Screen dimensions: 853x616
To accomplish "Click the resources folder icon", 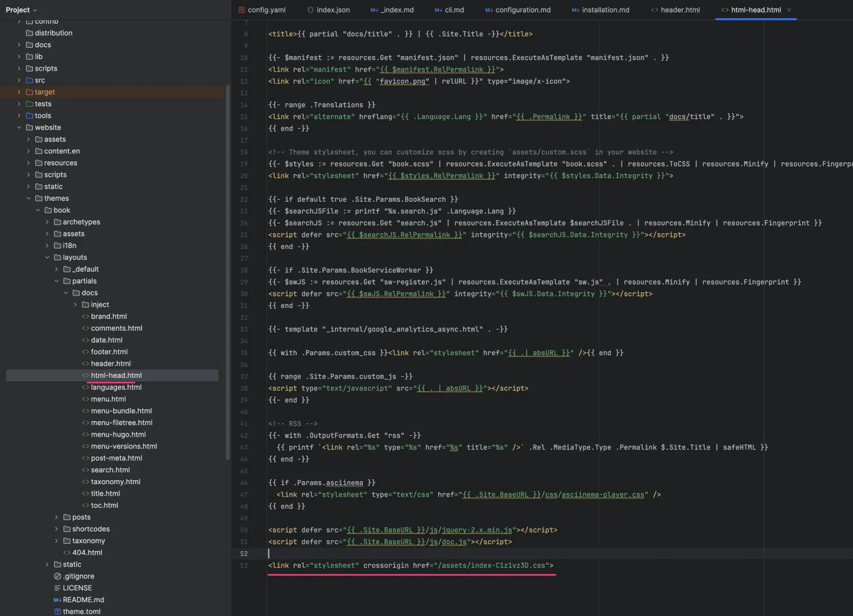I will [x=39, y=163].
